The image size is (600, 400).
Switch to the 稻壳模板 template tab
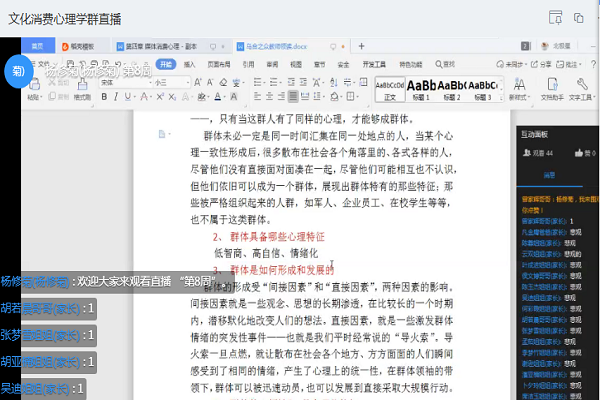80,47
